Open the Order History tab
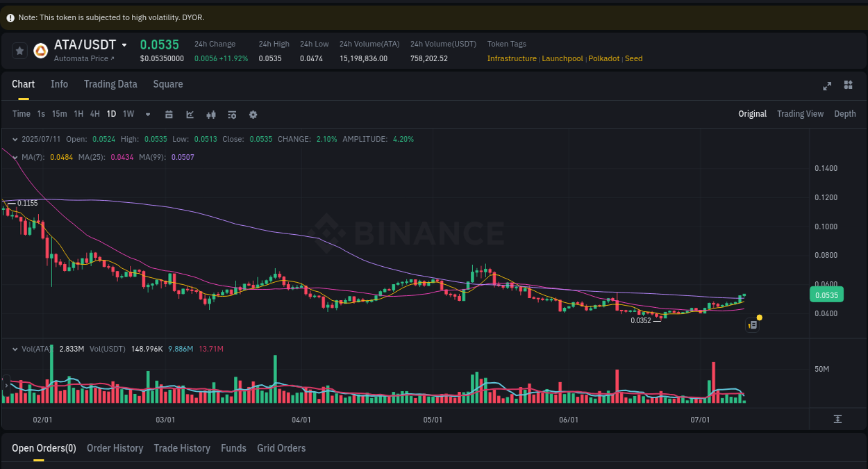The height and width of the screenshot is (469, 868). (x=115, y=448)
